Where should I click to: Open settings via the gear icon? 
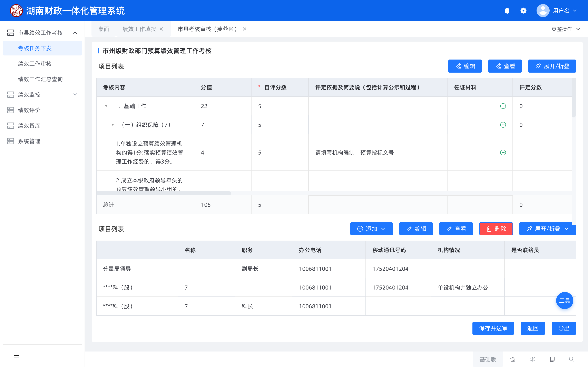523,11
